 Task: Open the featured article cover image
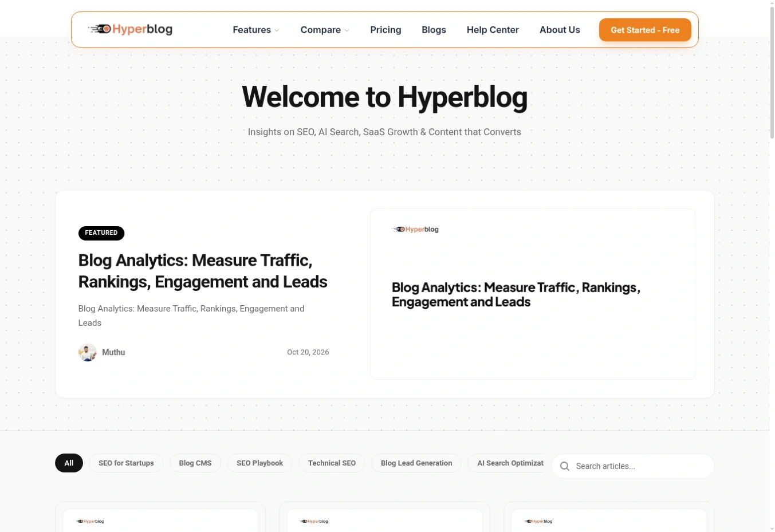tap(533, 294)
